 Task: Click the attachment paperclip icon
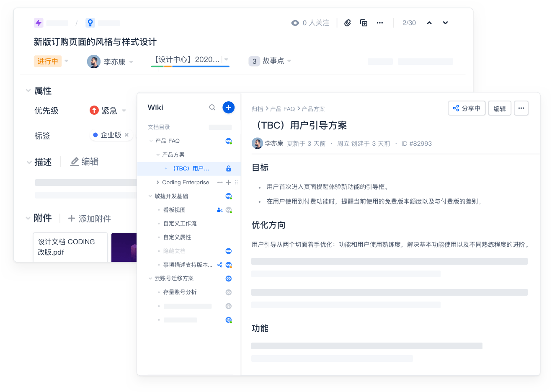tap(348, 23)
